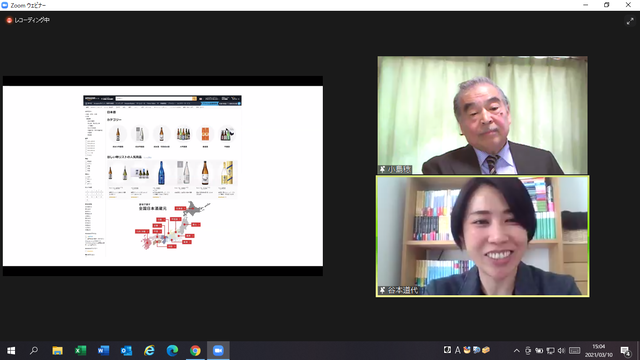Click the pin icon beside 小島 name
Screen dimensions: 640x360
382,169
